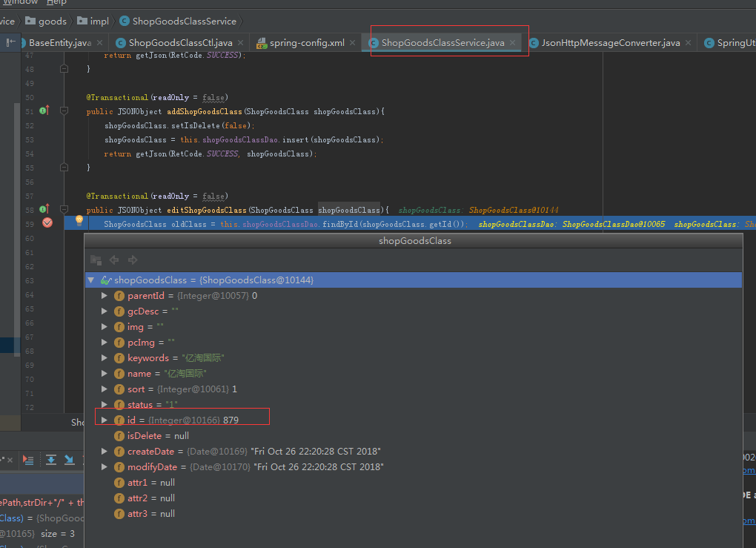Click the addShopGoodsClass method name

coord(205,111)
